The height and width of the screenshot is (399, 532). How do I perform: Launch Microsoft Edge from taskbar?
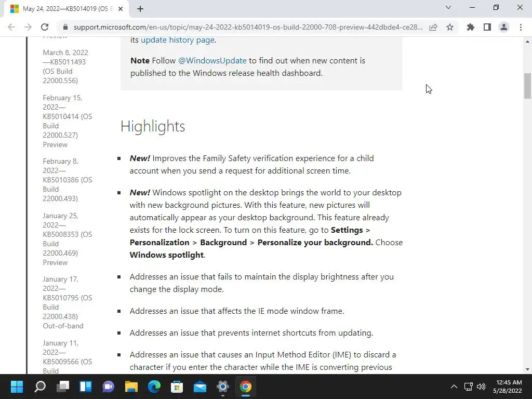coord(154,387)
